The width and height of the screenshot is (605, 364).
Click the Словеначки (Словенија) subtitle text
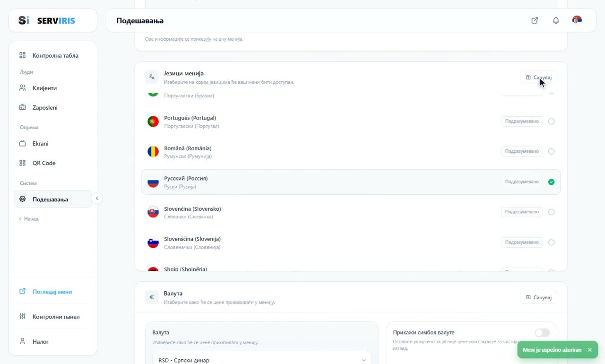point(192,247)
